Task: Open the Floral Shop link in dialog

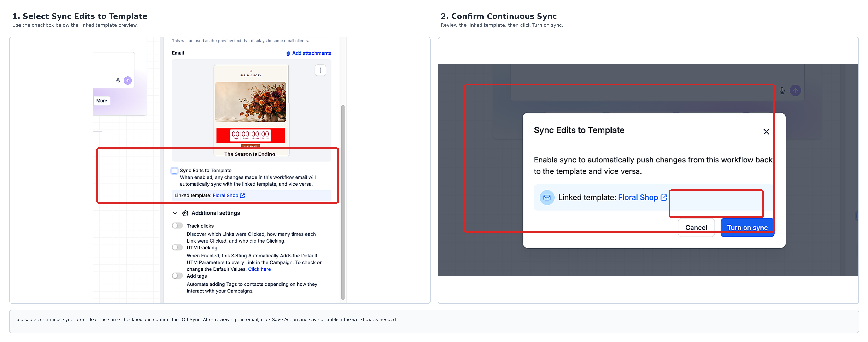Action: point(638,198)
